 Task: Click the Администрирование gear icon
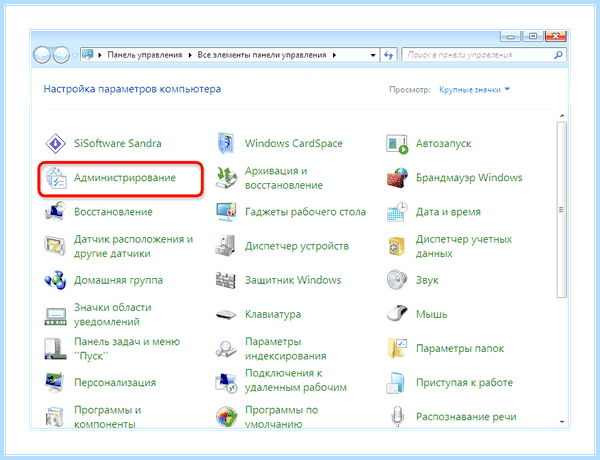point(55,178)
